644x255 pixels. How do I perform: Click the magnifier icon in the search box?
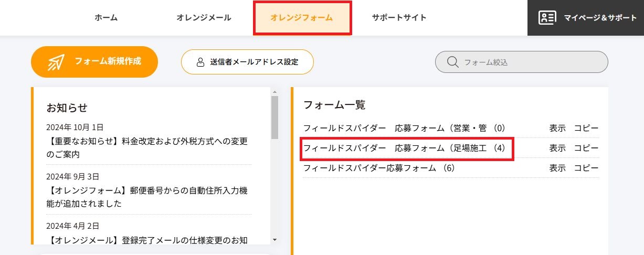[452, 62]
